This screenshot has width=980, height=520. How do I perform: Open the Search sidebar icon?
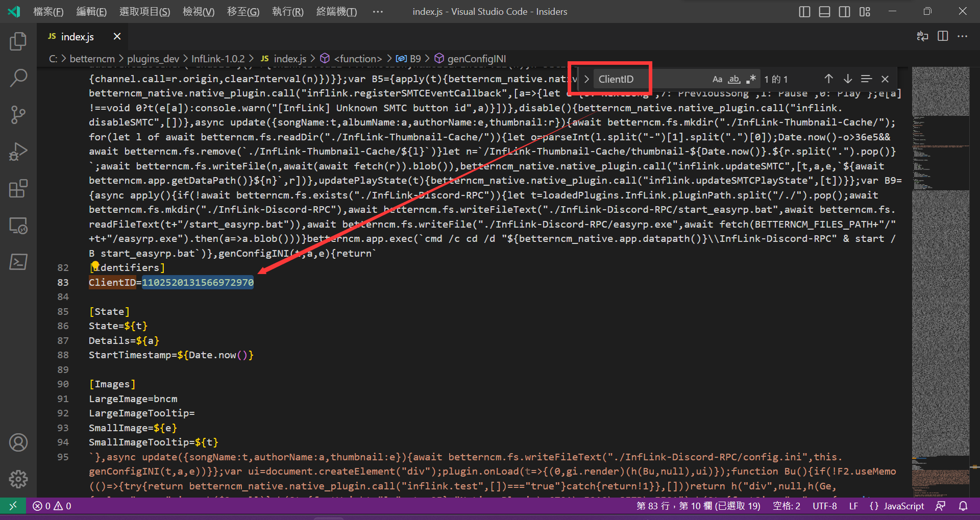tap(18, 78)
